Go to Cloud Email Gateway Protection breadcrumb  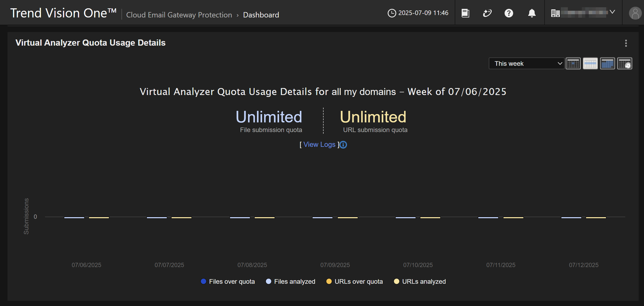[x=179, y=15]
